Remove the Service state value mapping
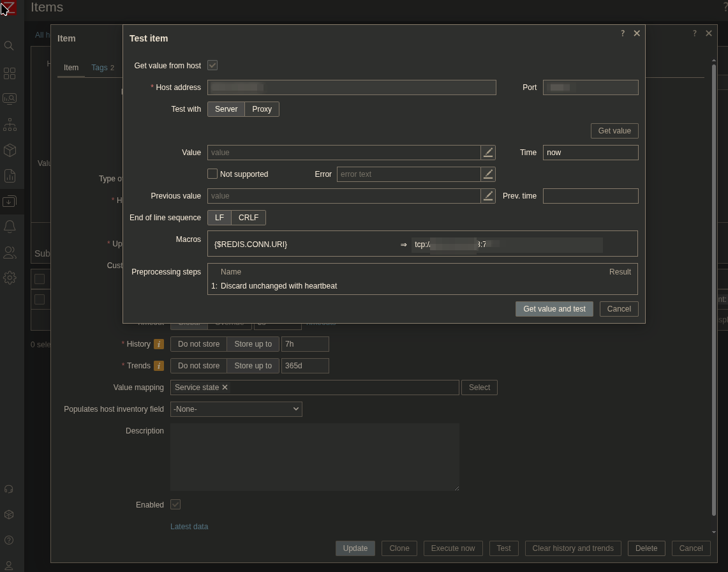This screenshot has width=728, height=572. [225, 387]
